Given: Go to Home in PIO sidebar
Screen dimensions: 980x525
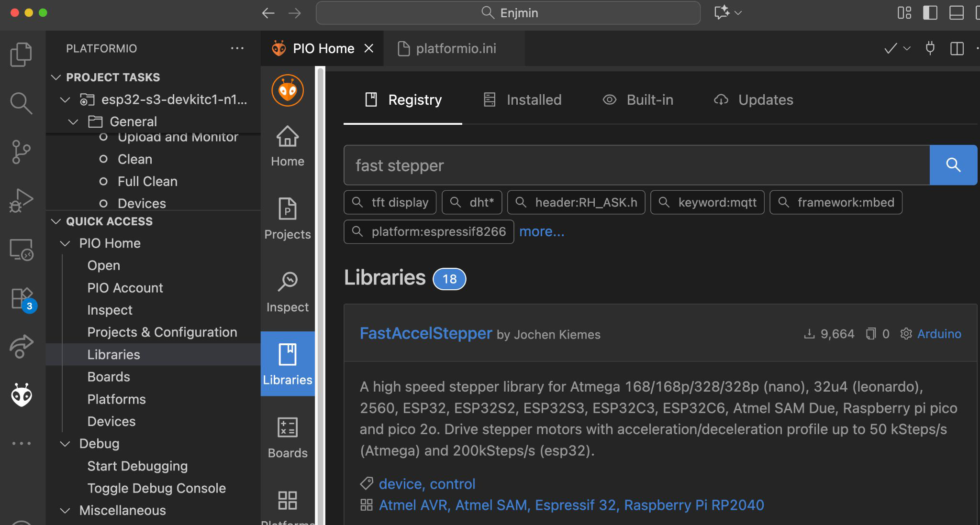Looking at the screenshot, I should [x=288, y=146].
